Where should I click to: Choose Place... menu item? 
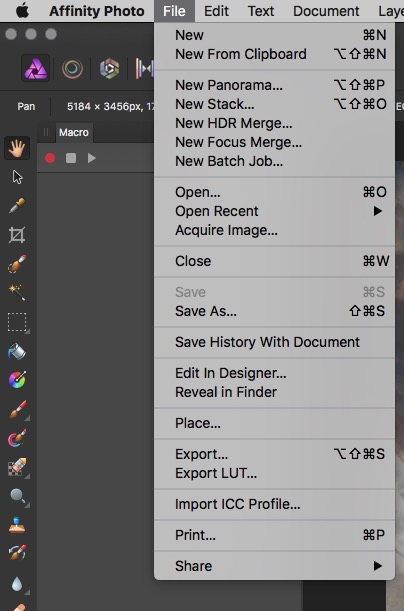click(274, 423)
